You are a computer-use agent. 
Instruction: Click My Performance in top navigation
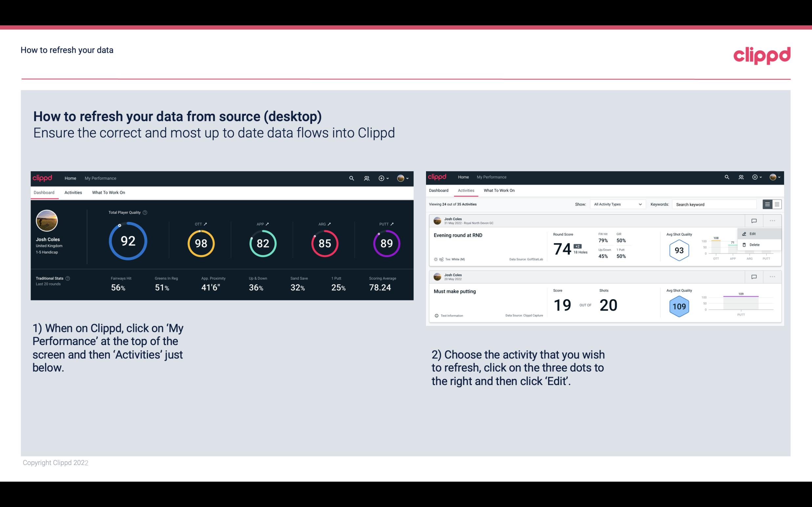100,178
